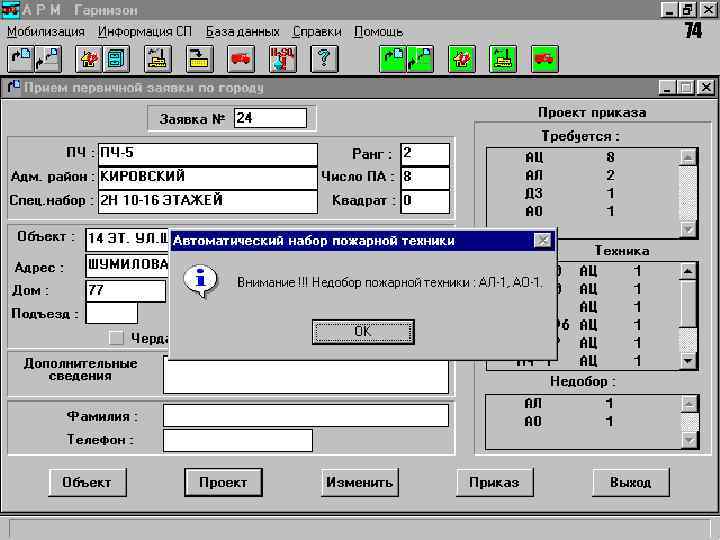Screen dimensions: 720x540
Task: Click the child window icon beside 'Прием первичной заявки'
Action: coord(14,86)
